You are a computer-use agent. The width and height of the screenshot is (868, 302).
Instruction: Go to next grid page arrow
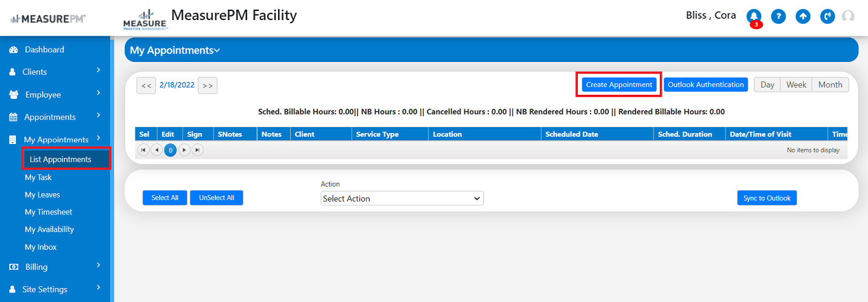click(x=185, y=149)
